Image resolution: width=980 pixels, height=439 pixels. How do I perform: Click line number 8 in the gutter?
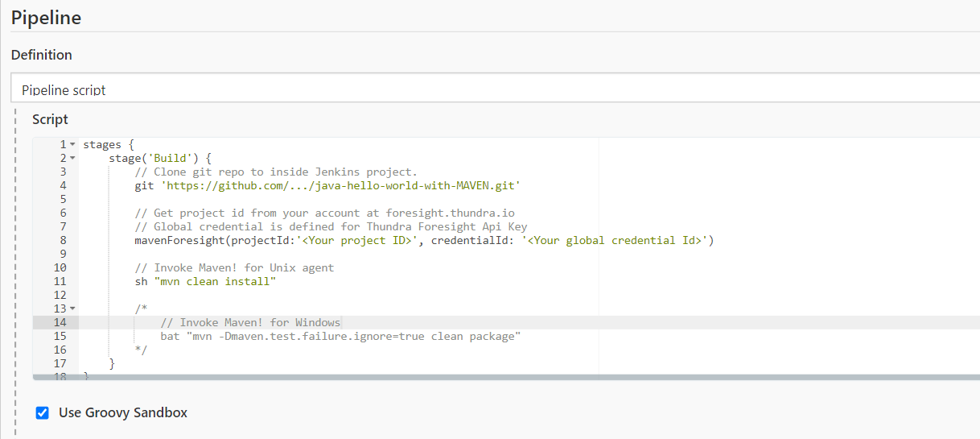[63, 240]
